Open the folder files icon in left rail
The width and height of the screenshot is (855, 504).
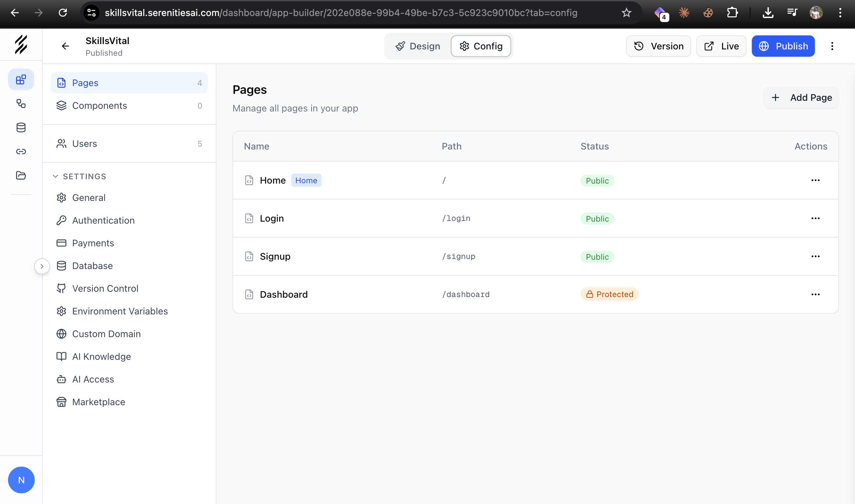[x=21, y=175]
